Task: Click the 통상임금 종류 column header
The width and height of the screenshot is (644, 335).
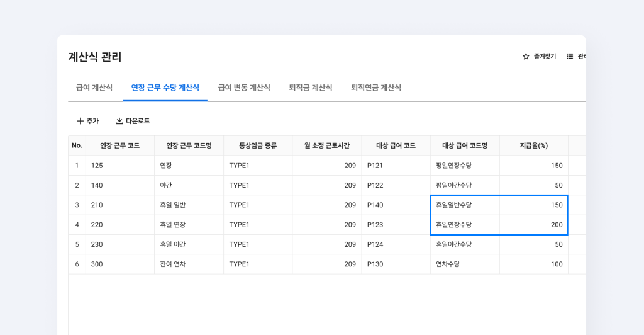Action: pyautogui.click(x=258, y=145)
